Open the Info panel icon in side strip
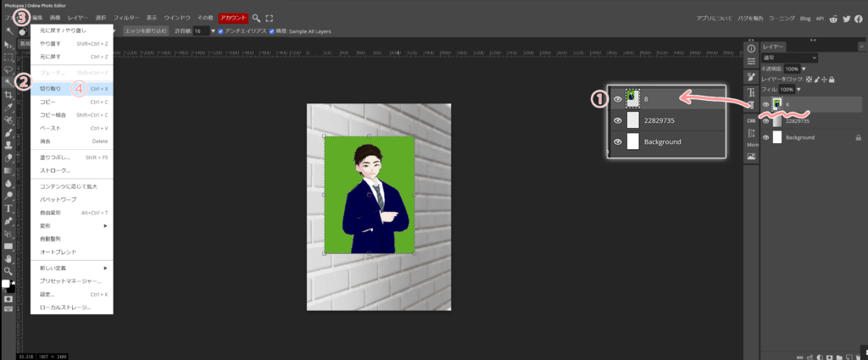 (751, 48)
